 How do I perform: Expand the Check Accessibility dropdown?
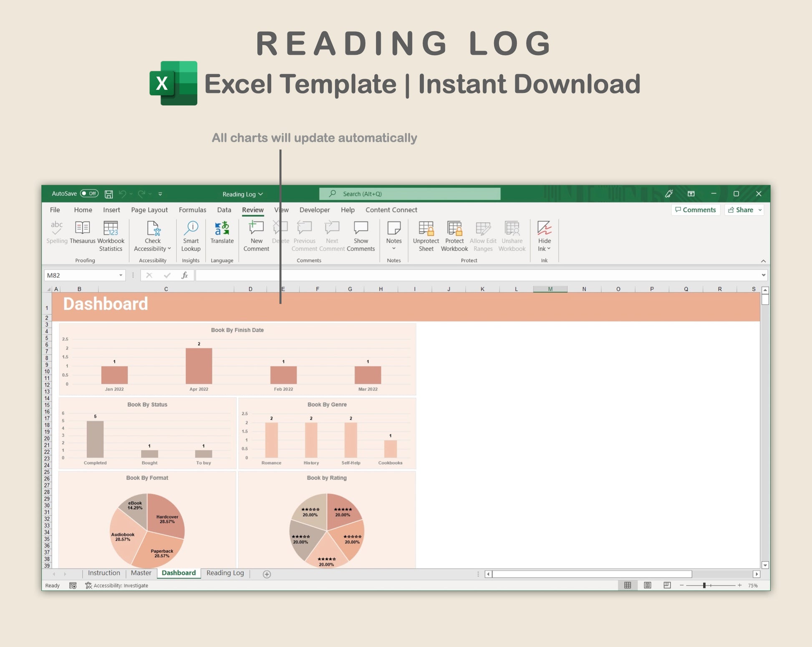tap(169, 249)
